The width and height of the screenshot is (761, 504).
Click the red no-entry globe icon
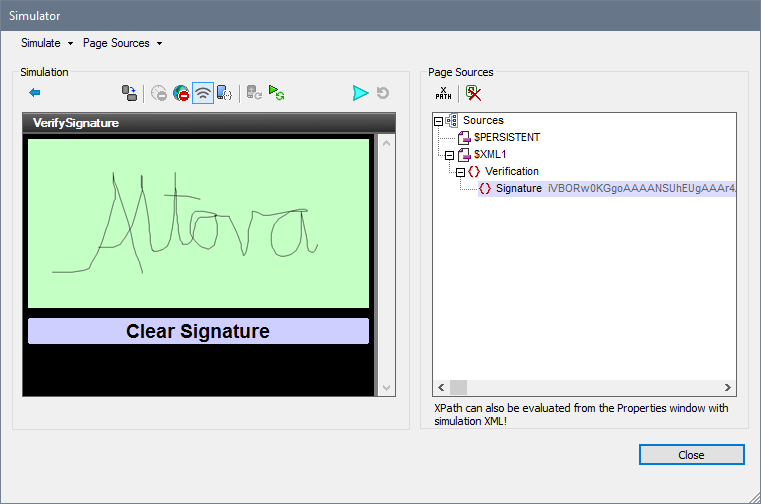pos(181,93)
